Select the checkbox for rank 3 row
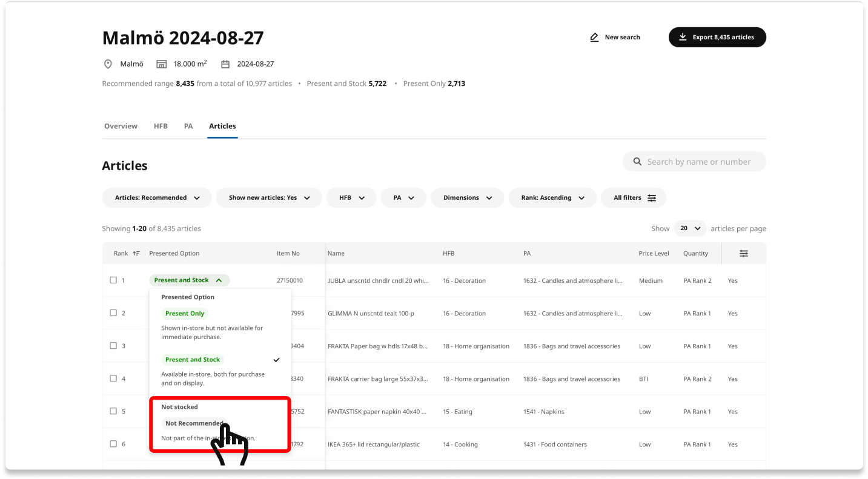This screenshot has width=868, height=479. 113,346
